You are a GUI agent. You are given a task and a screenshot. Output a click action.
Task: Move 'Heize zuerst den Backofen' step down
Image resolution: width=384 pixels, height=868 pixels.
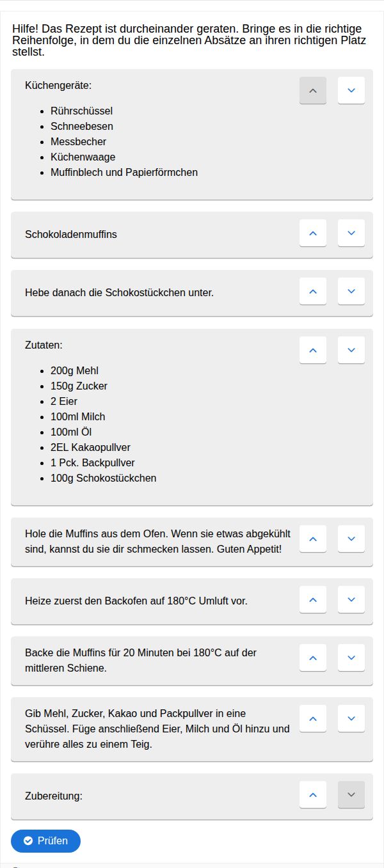tap(351, 599)
